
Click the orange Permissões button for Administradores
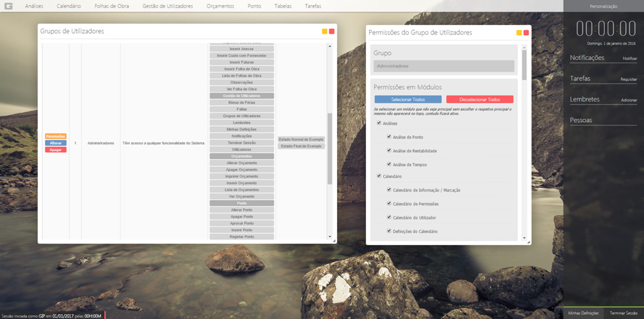(x=55, y=136)
